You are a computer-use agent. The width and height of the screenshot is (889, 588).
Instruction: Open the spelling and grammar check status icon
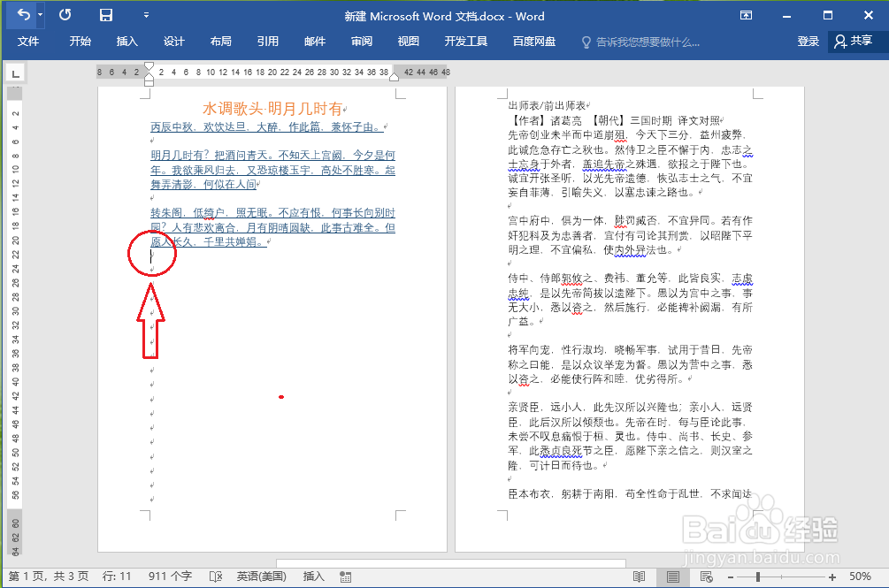point(215,576)
